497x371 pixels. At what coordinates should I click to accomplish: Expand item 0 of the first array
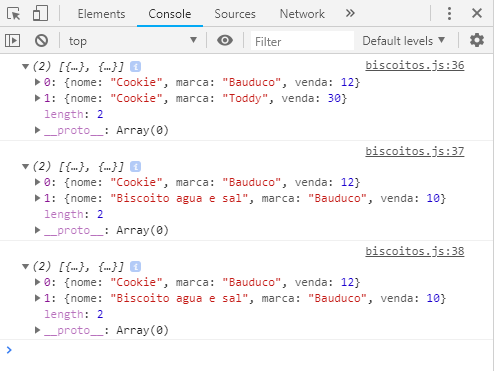[37, 82]
